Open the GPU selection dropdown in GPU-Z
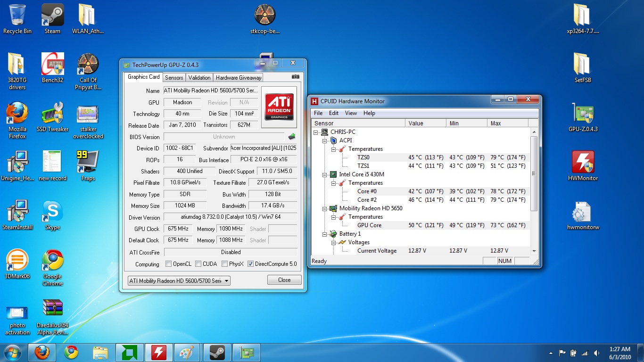644x362 pixels. [179, 281]
